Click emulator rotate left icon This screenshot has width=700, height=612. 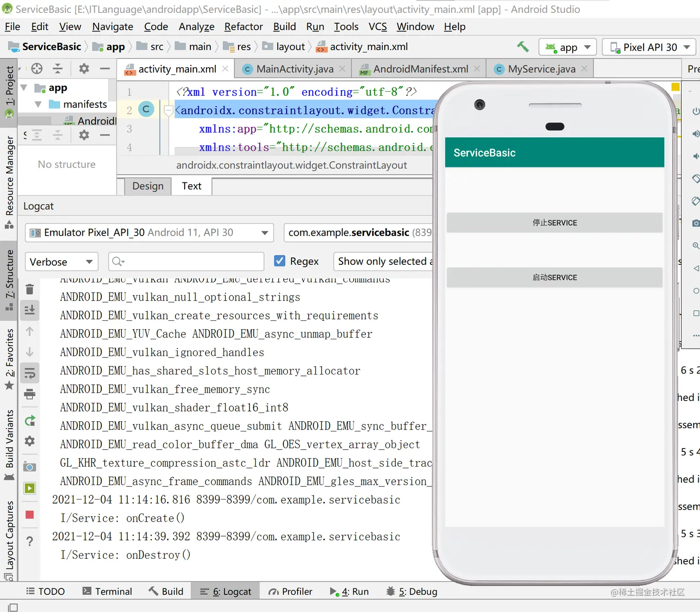(x=695, y=179)
